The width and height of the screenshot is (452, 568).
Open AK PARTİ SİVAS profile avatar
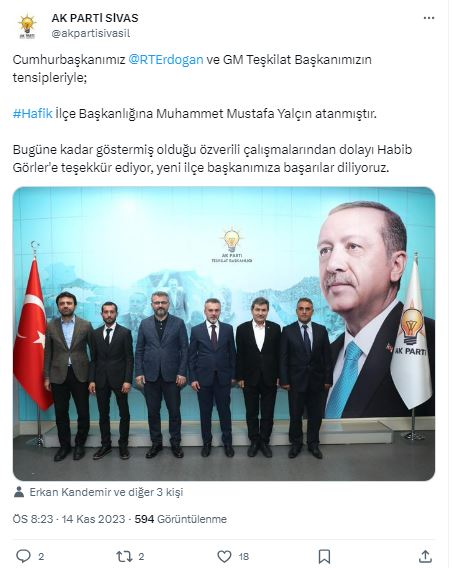(27, 26)
